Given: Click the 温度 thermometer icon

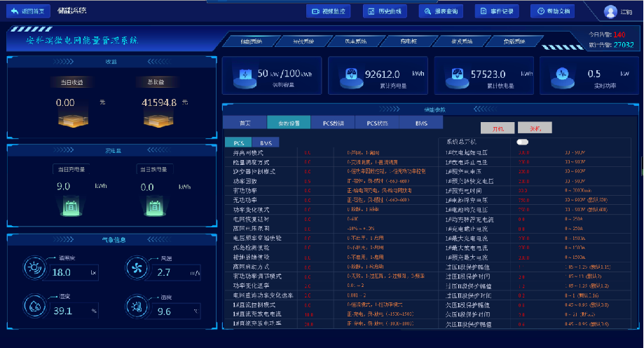Looking at the screenshot, I should [137, 307].
